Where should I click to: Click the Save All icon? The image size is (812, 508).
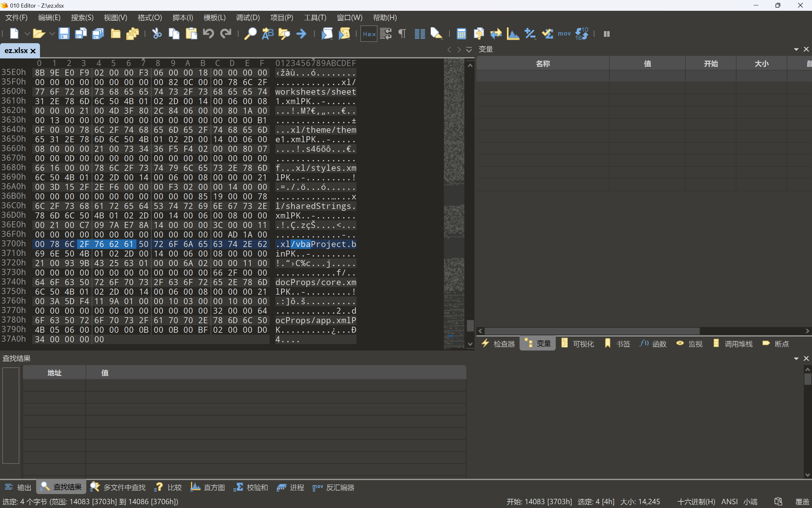98,34
